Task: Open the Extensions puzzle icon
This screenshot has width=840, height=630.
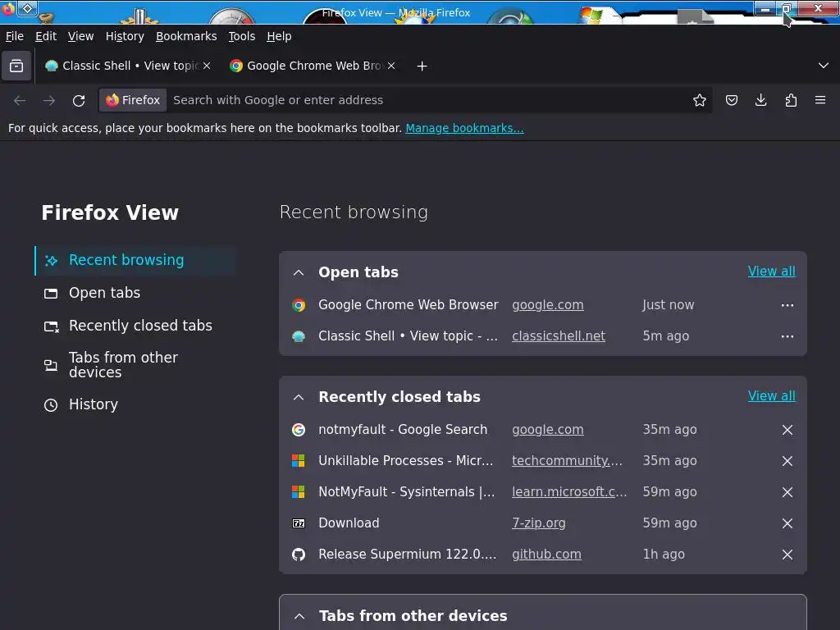Action: [x=791, y=100]
